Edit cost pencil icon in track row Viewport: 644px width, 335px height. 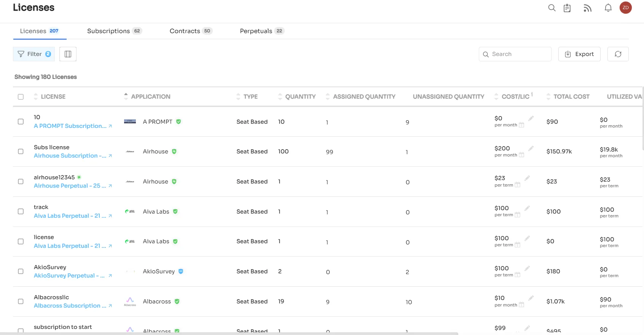527,208
